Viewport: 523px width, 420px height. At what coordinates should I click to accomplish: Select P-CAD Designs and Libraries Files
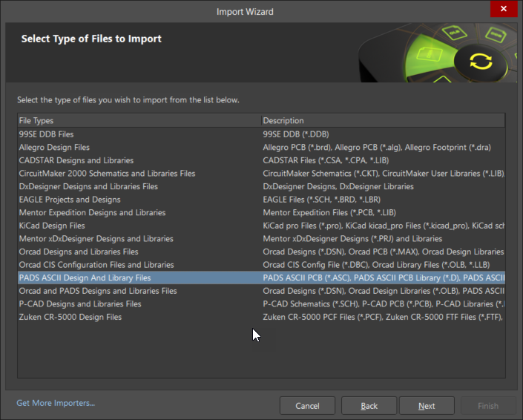(80, 303)
